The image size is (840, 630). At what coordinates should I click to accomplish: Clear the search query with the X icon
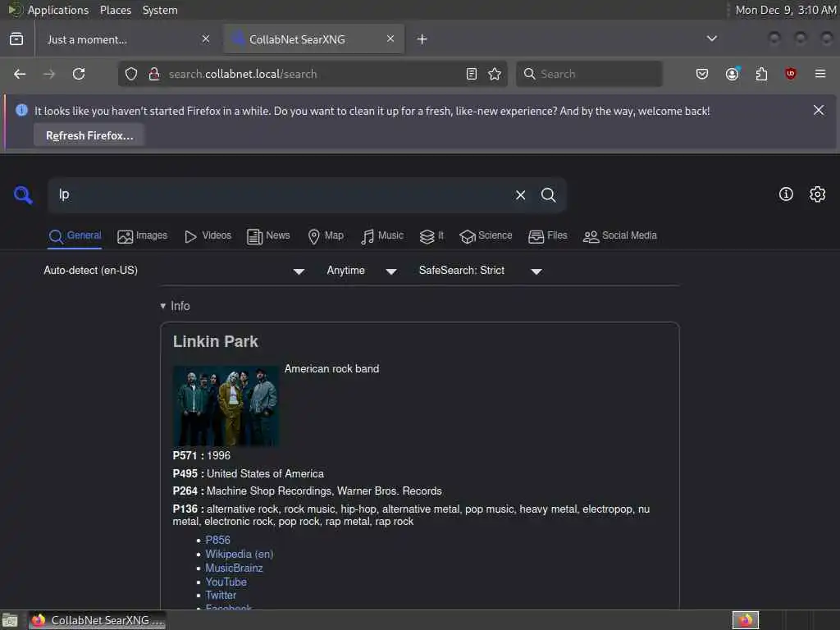(x=520, y=195)
